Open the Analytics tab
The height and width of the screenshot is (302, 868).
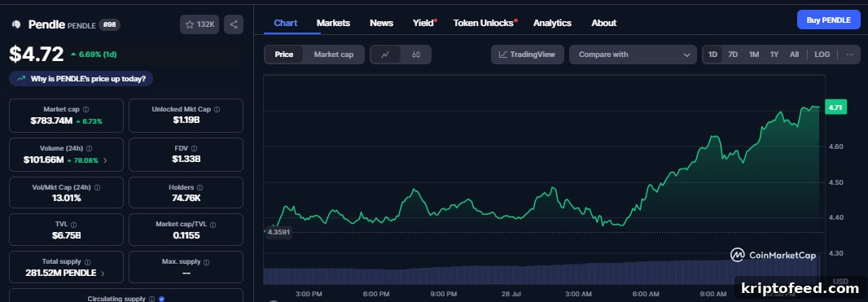click(x=552, y=23)
